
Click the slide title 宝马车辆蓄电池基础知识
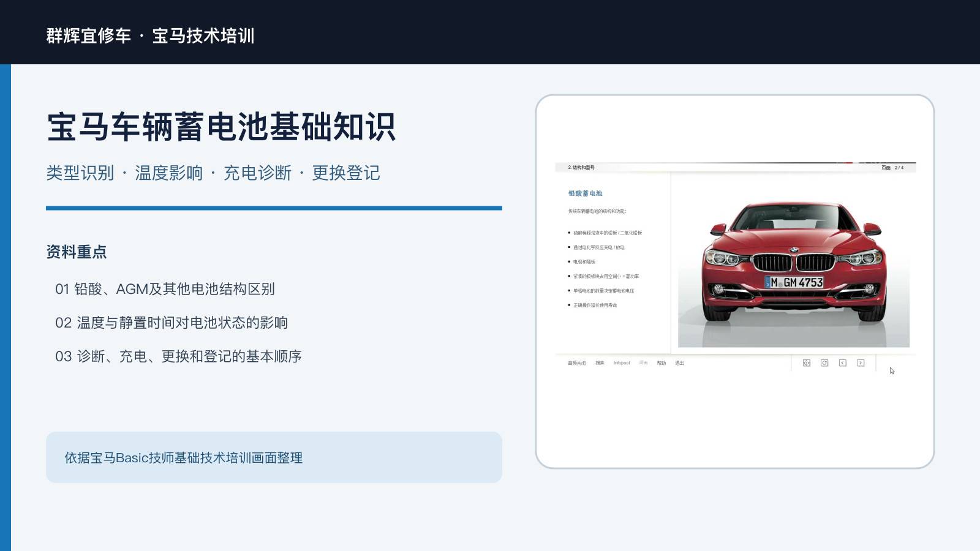click(221, 127)
